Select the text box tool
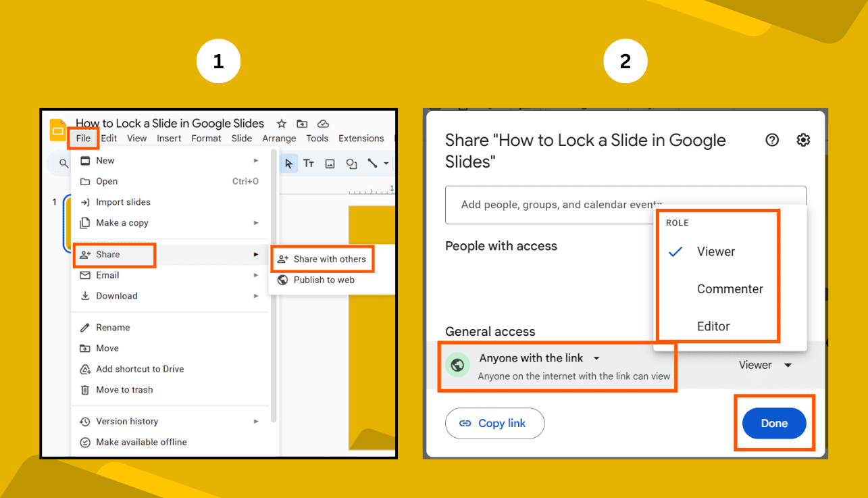The width and height of the screenshot is (868, 498). pyautogui.click(x=309, y=163)
